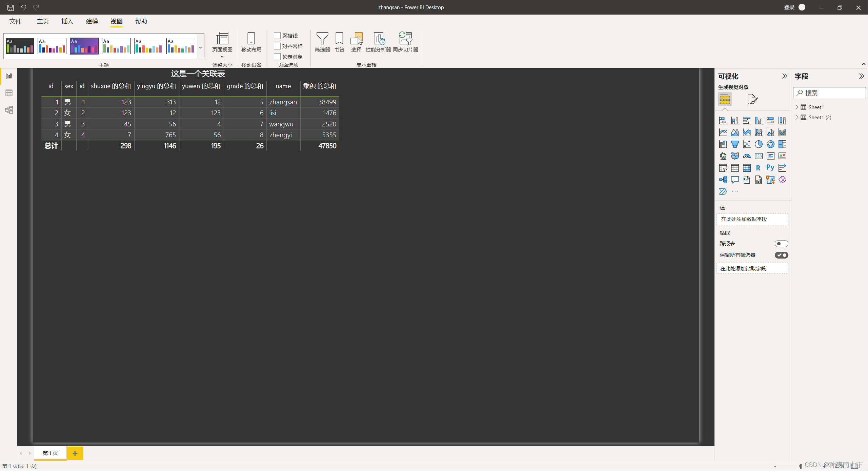Image resolution: width=868 pixels, height=471 pixels.
Task: Select the stacked bar chart visualization
Action: 723,120
